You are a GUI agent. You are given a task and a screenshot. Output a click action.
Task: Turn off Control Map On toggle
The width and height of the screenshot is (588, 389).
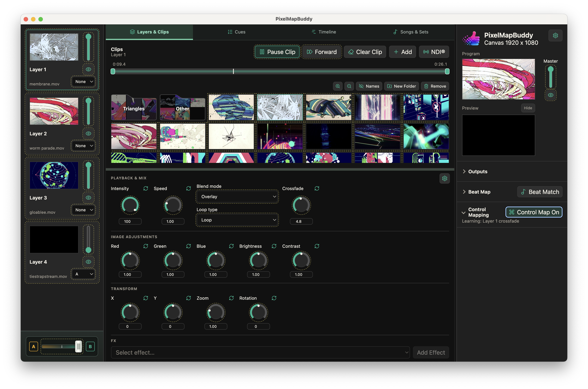click(x=534, y=212)
